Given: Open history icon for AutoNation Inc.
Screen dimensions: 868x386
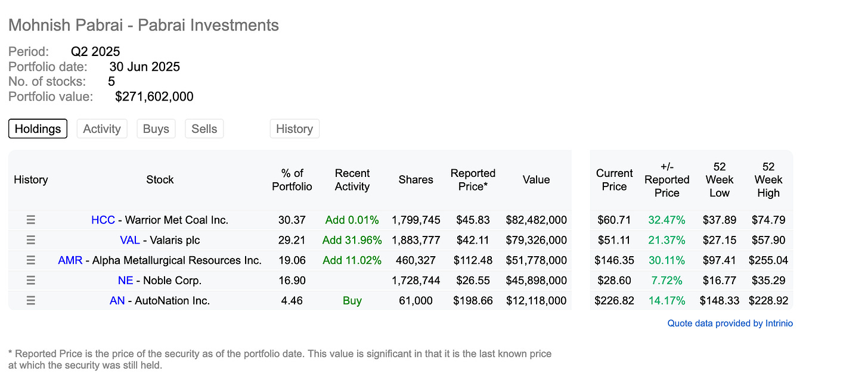Looking at the screenshot, I should [31, 301].
